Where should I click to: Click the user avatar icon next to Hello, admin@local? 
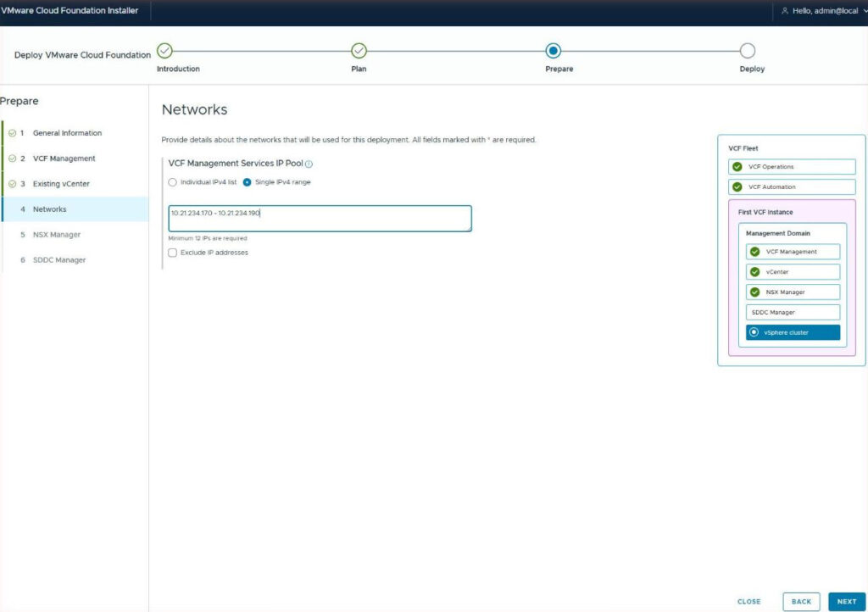pyautogui.click(x=784, y=10)
